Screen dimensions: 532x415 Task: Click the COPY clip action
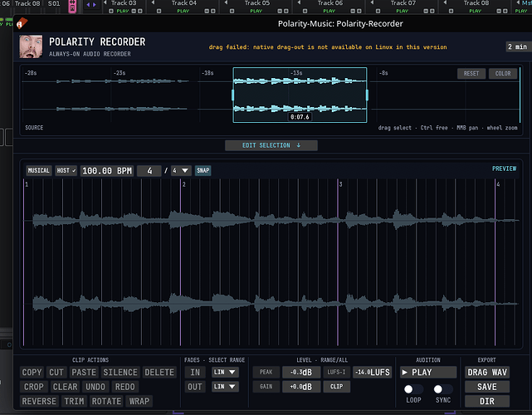click(x=32, y=372)
